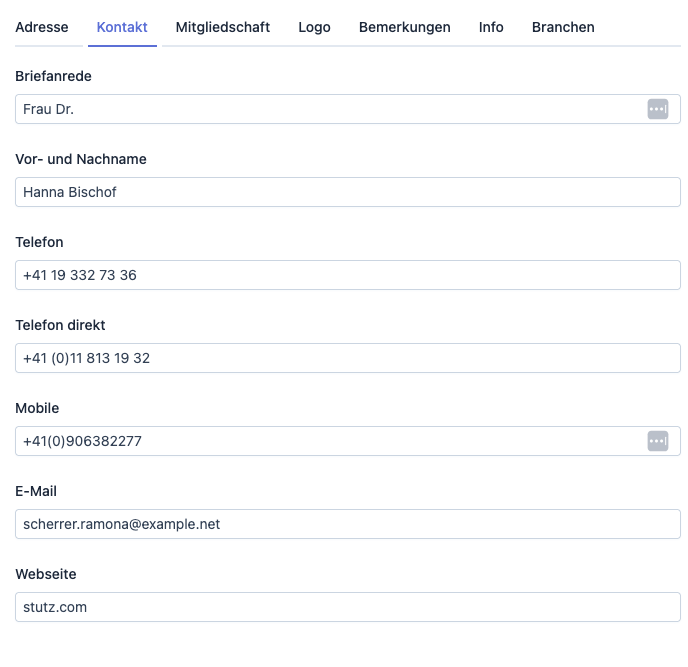This screenshot has height=667, width=688.
Task: Click the ellipsis icon in Mobile field
Action: pyautogui.click(x=657, y=441)
